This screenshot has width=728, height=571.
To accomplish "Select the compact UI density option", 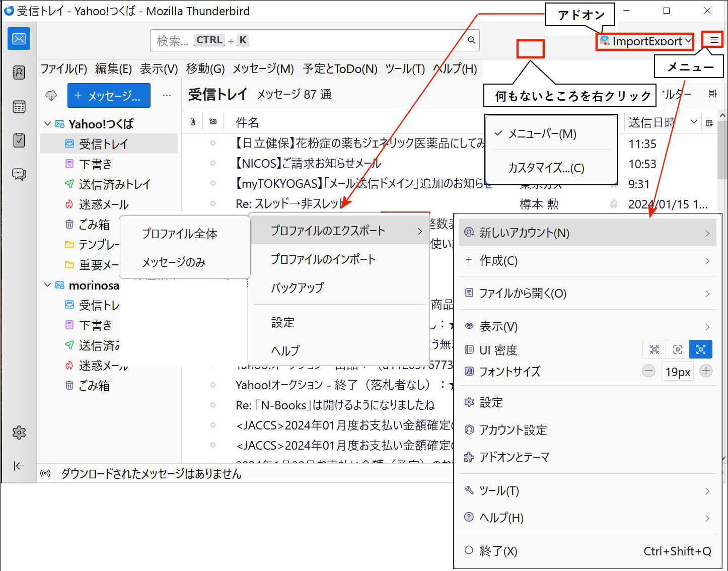I will pos(654,349).
